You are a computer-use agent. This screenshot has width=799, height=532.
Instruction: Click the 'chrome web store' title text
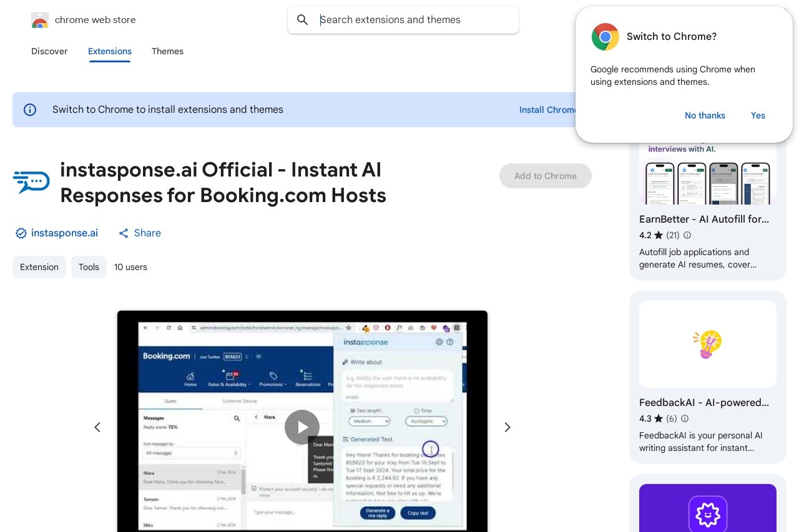click(96, 20)
